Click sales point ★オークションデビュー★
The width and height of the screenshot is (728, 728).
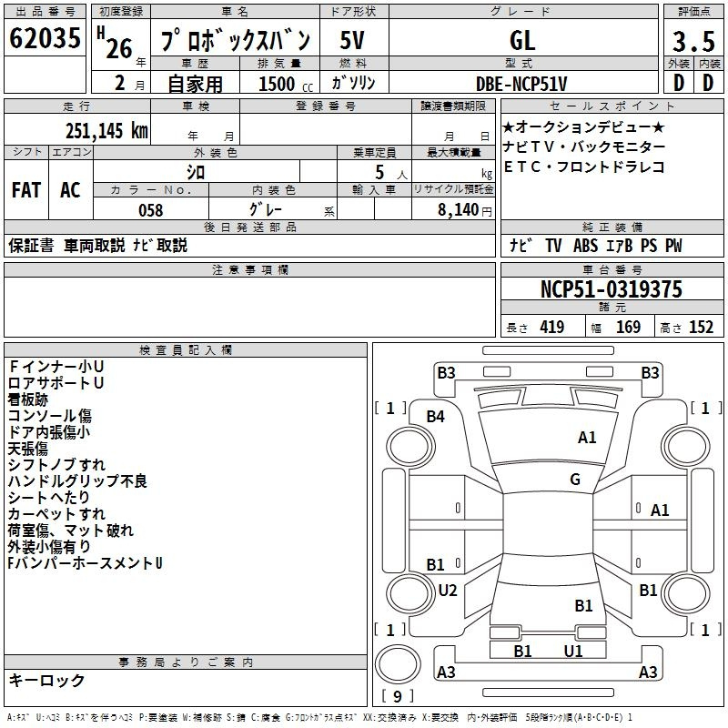tap(583, 126)
